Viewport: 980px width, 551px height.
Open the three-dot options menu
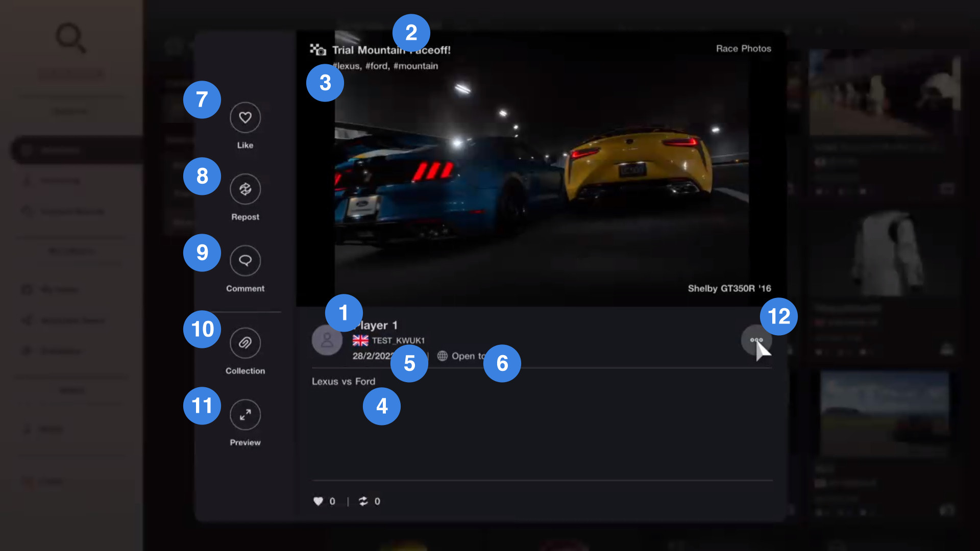pos(756,340)
